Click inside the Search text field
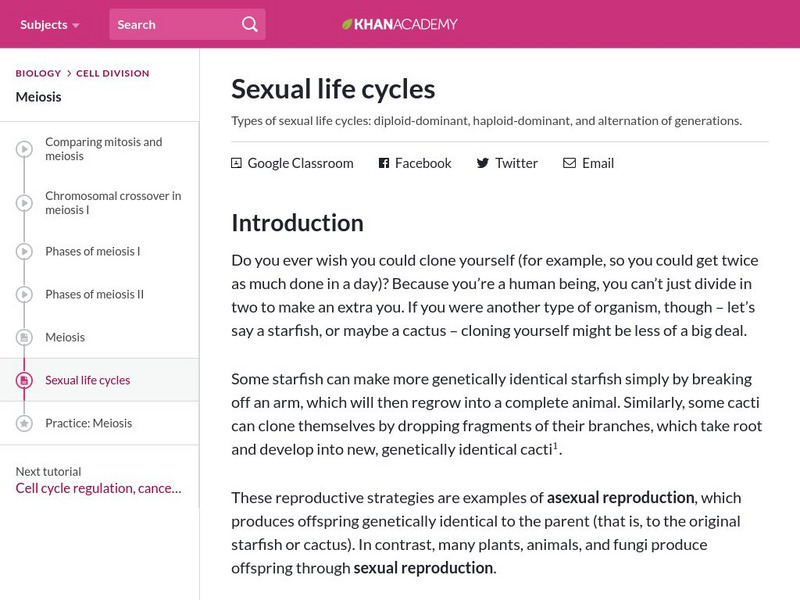800x600 pixels. [x=170, y=24]
